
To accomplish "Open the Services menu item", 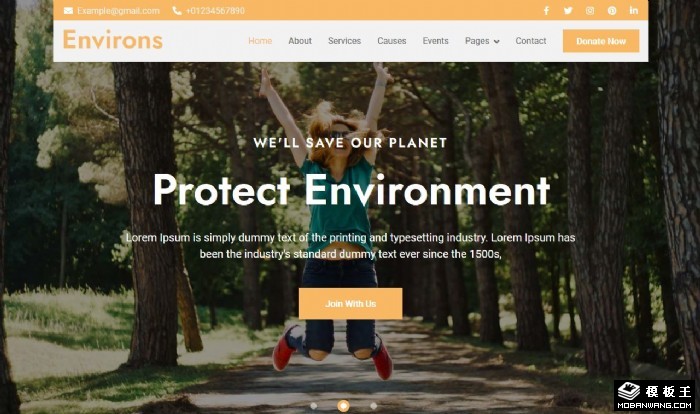I will 344,41.
